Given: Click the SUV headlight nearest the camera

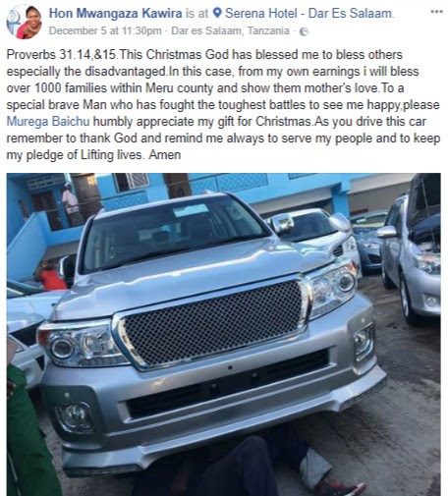Looking at the screenshot, I should point(81,345).
